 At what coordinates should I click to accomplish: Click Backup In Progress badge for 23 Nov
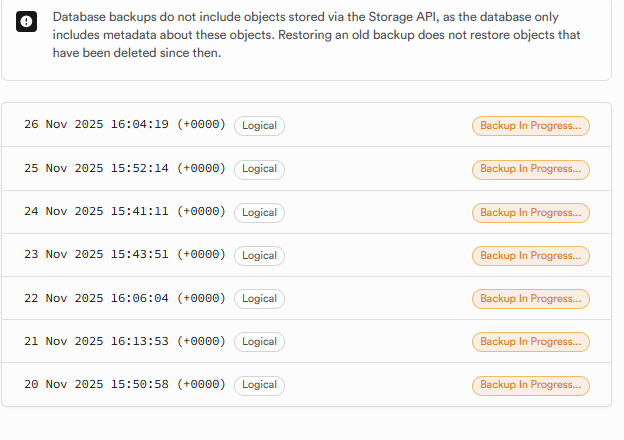click(530, 255)
